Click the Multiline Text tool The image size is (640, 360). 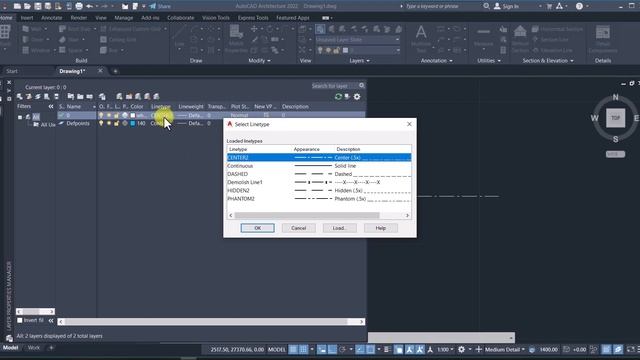click(x=421, y=38)
